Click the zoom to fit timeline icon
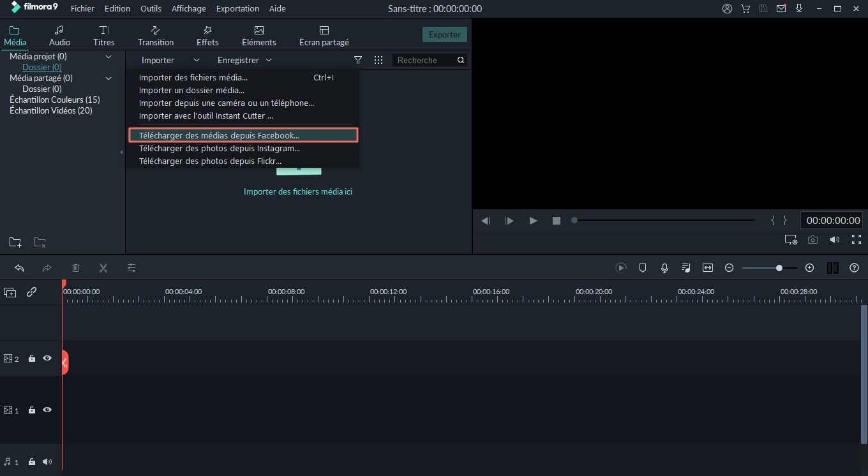Screen dimensions: 868x476 tap(708, 268)
